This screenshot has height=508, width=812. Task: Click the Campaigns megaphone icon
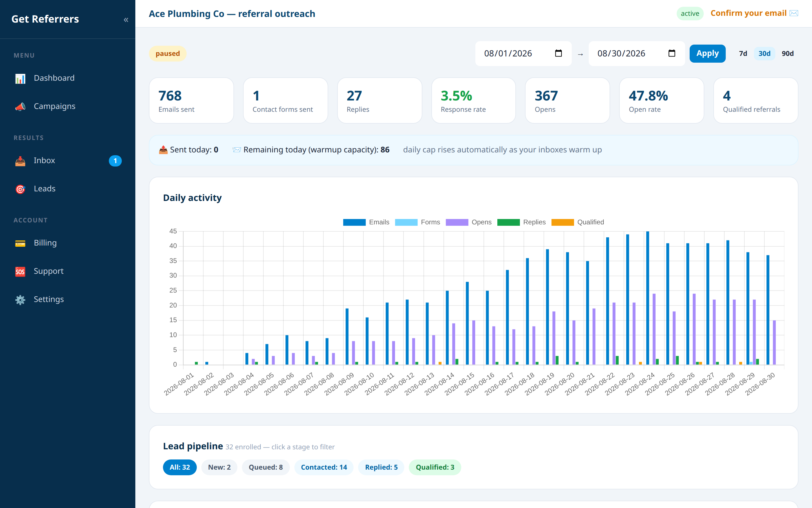coord(20,107)
